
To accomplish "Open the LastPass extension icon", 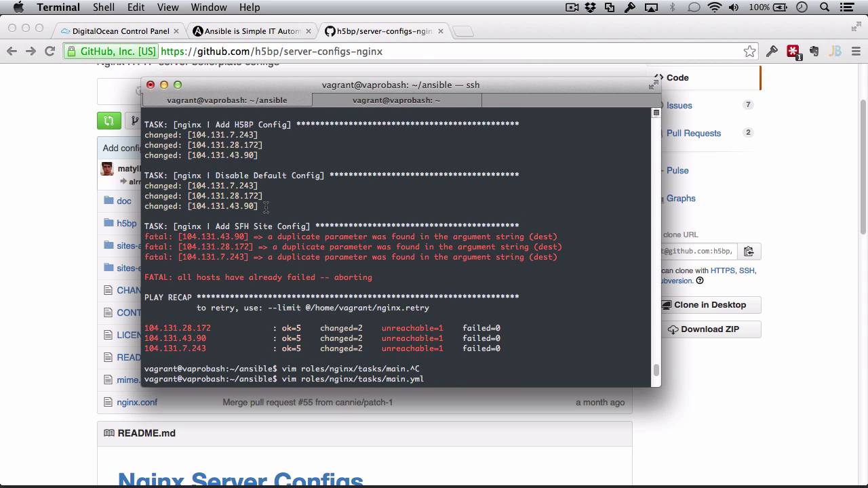I will click(x=793, y=52).
